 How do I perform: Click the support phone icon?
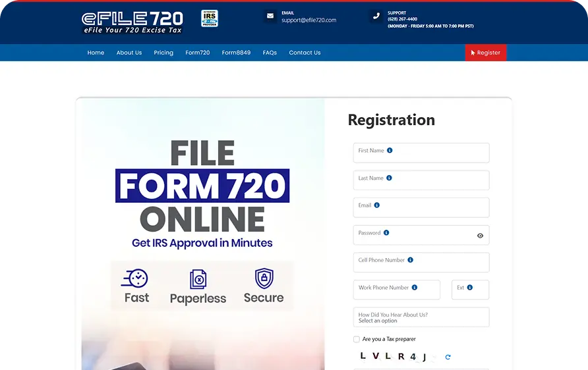(x=376, y=16)
